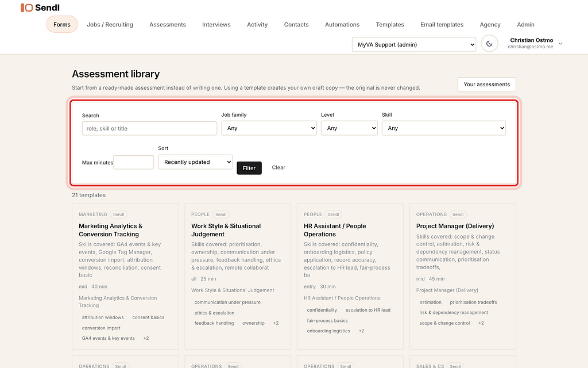Click the Clear link

click(278, 167)
